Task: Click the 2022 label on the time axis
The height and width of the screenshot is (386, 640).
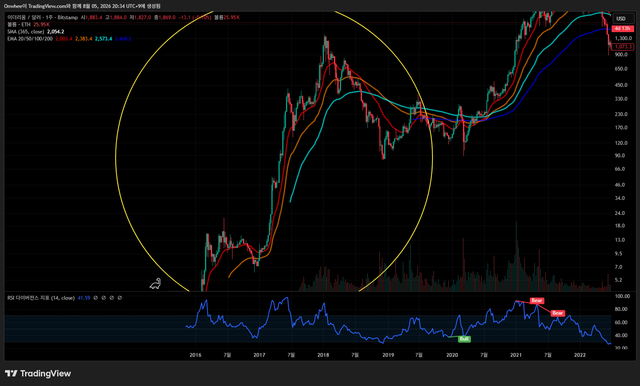Action: (580, 355)
